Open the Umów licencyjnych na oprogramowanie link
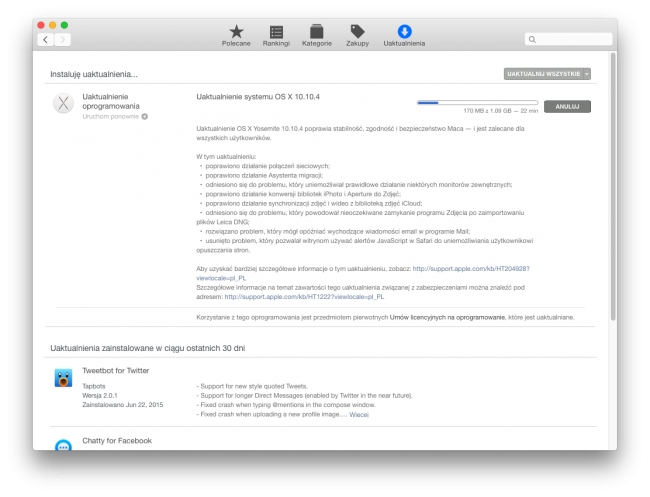Image resolution: width=650 pixels, height=497 pixels. tap(447, 318)
